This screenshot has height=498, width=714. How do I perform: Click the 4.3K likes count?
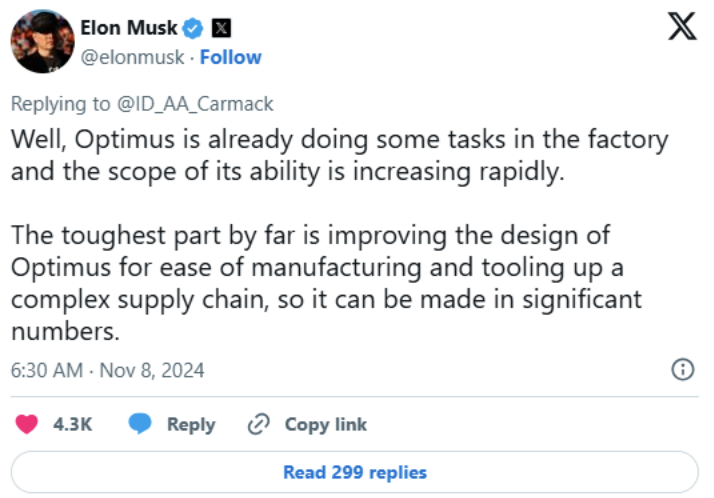pyautogui.click(x=72, y=424)
